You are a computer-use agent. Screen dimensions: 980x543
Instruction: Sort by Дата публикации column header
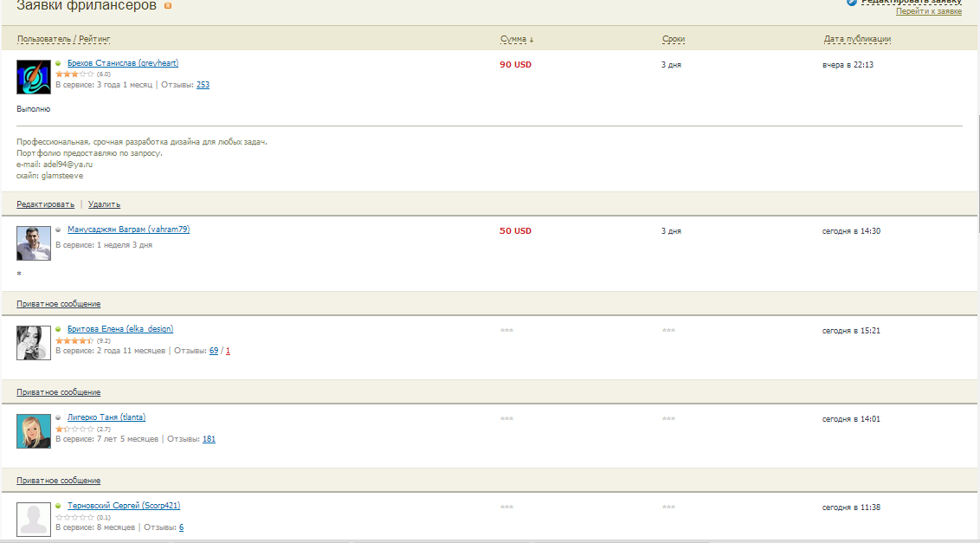pos(857,39)
